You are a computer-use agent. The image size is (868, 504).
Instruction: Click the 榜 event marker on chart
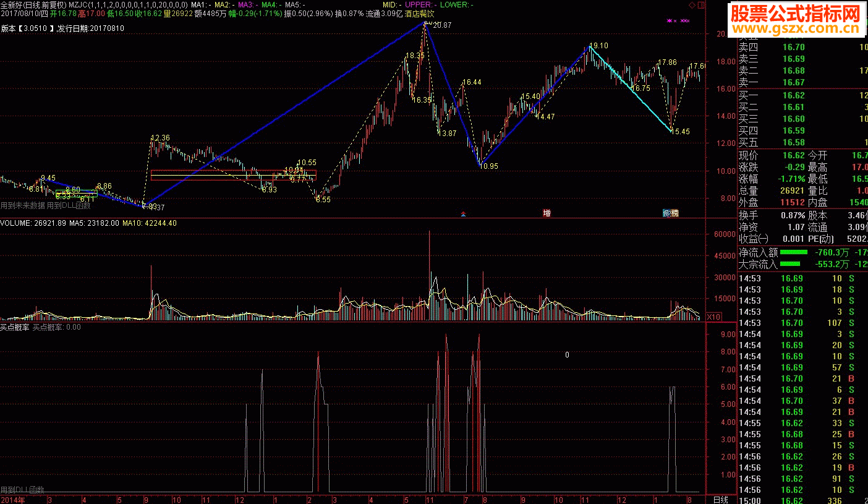click(x=674, y=213)
